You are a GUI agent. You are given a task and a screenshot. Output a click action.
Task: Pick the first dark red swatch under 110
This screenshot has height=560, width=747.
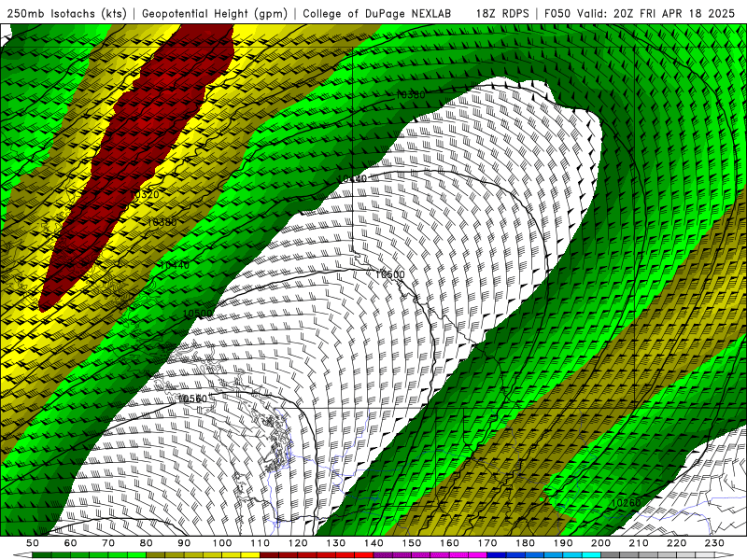269,555
